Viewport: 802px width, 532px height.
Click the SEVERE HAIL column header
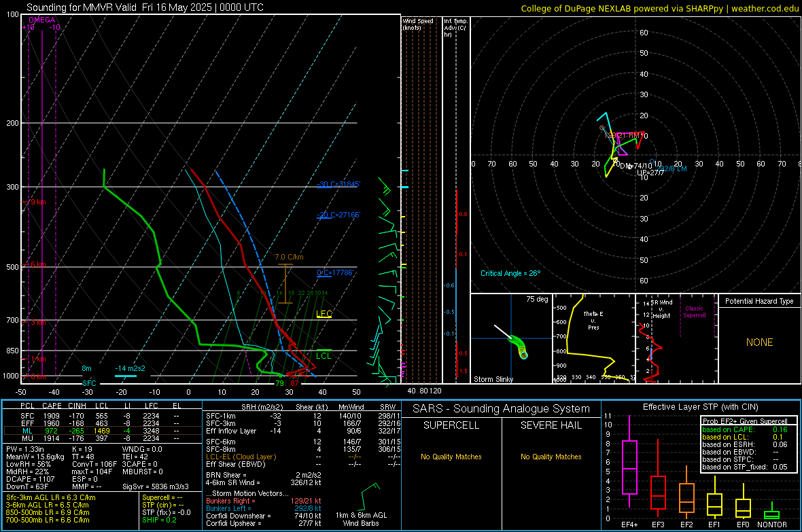pyautogui.click(x=551, y=425)
